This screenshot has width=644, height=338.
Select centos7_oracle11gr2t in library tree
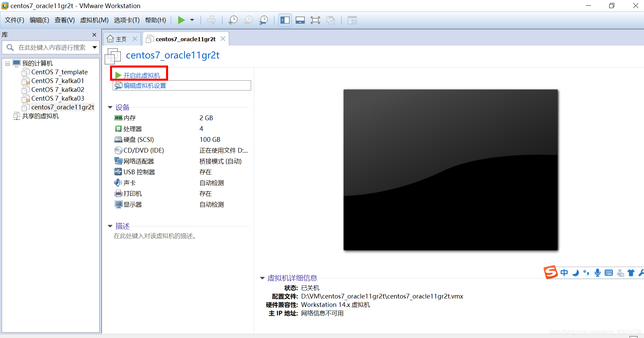pyautogui.click(x=63, y=107)
